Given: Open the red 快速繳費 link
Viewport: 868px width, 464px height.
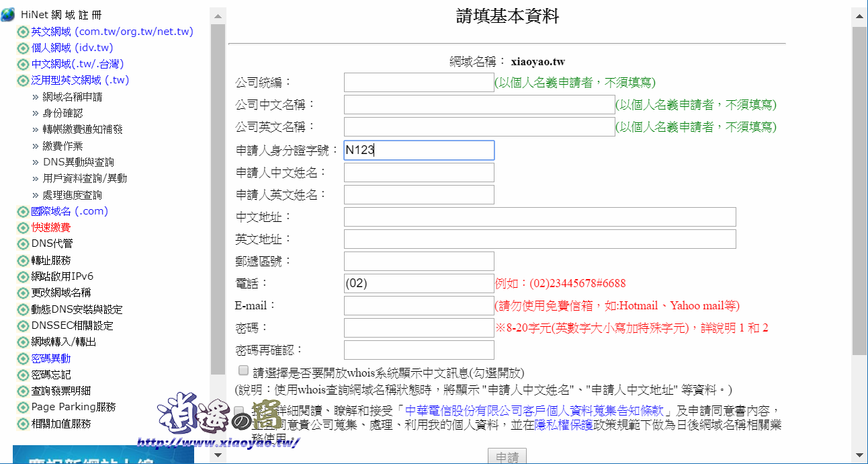Looking at the screenshot, I should point(50,228).
